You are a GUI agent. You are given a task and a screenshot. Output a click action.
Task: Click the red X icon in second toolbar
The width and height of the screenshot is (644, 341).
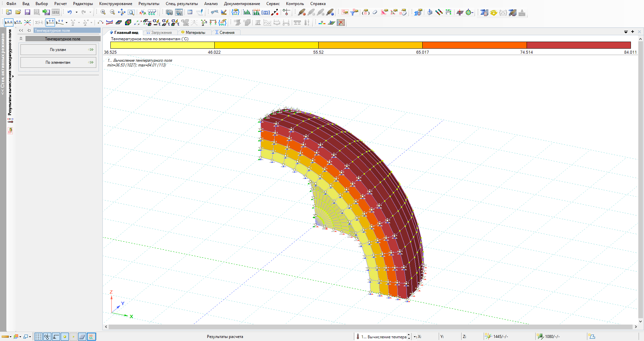341,22
